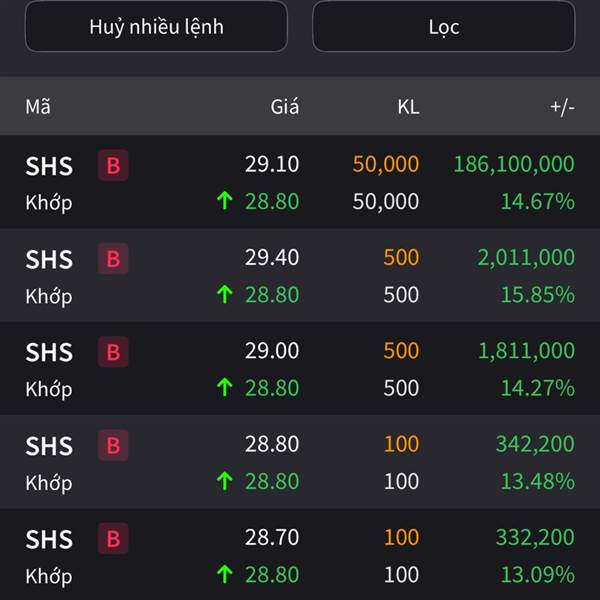Tap the green up arrow in the 14.67% row

pos(225,201)
